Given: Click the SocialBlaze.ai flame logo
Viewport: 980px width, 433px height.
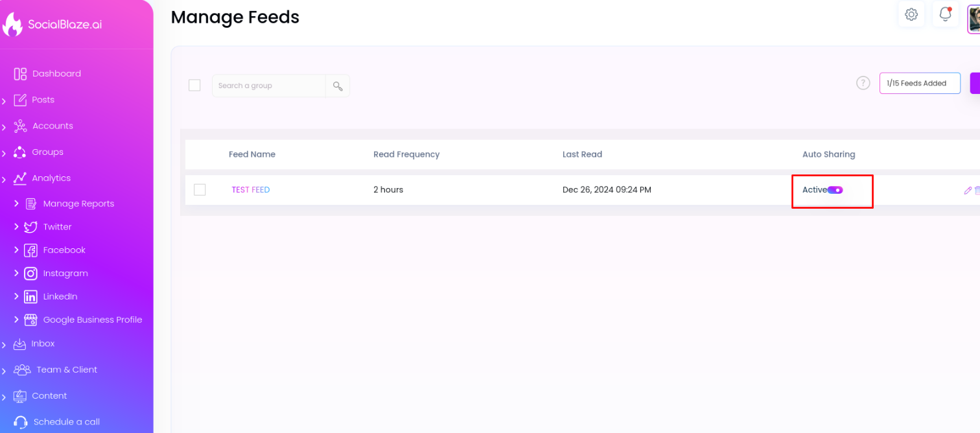Looking at the screenshot, I should 12,25.
